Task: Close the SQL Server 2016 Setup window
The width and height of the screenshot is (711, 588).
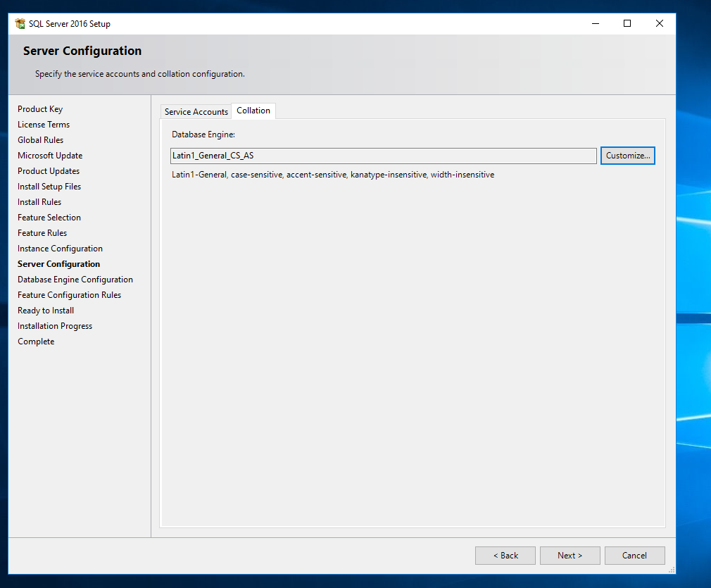Action: click(660, 24)
